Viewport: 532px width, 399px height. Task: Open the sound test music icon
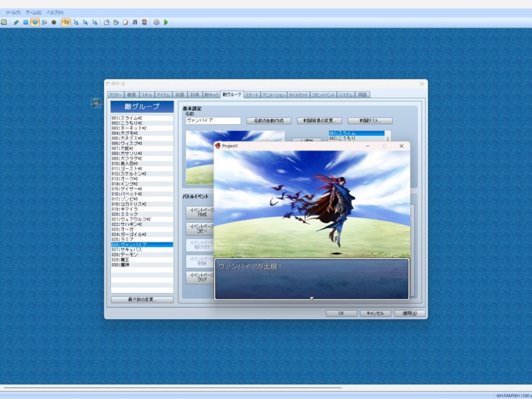(134, 22)
